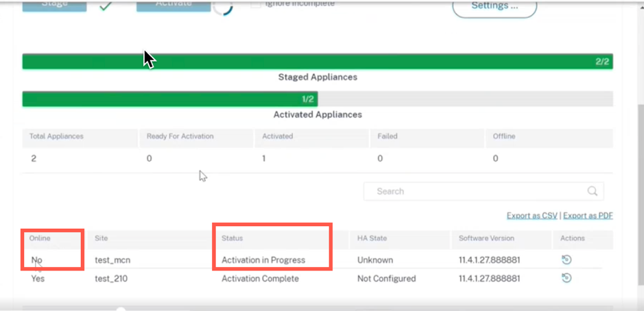The height and width of the screenshot is (311, 644).
Task: Click the Activation in Progress status
Action: (263, 260)
